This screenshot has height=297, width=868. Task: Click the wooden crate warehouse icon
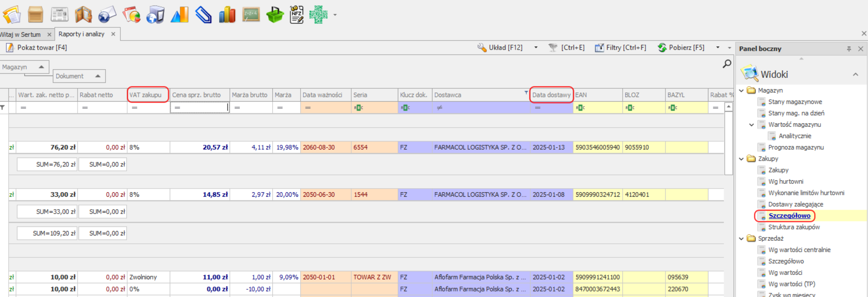click(x=36, y=15)
